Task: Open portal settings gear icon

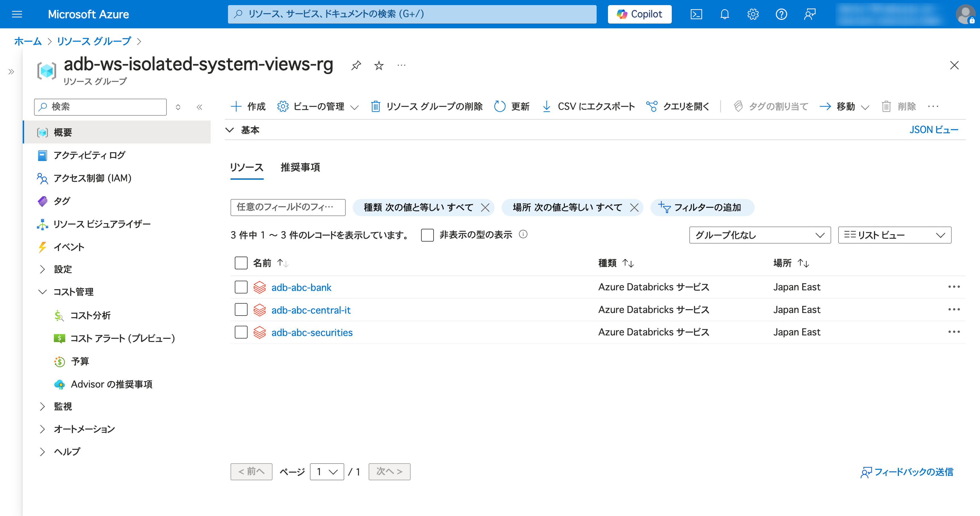Action: pyautogui.click(x=753, y=14)
